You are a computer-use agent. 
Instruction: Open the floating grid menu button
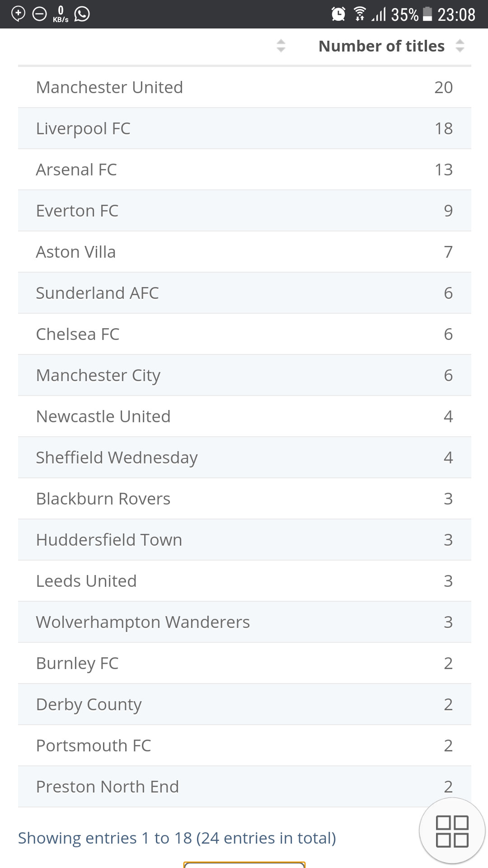point(452,831)
